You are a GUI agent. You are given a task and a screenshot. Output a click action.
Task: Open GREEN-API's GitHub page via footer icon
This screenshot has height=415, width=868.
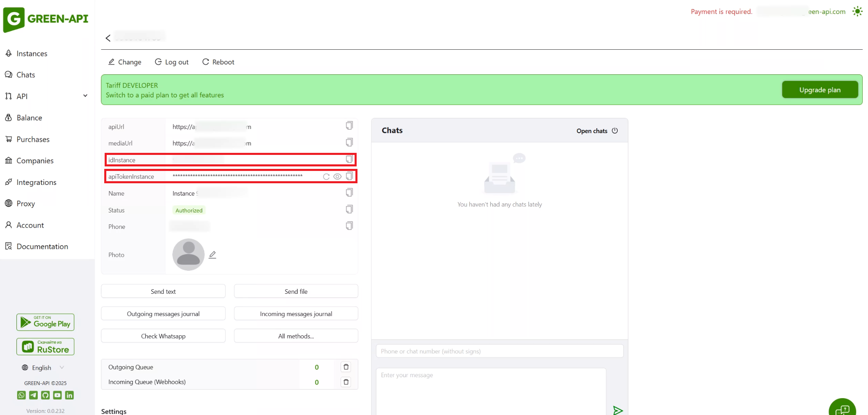[45, 395]
